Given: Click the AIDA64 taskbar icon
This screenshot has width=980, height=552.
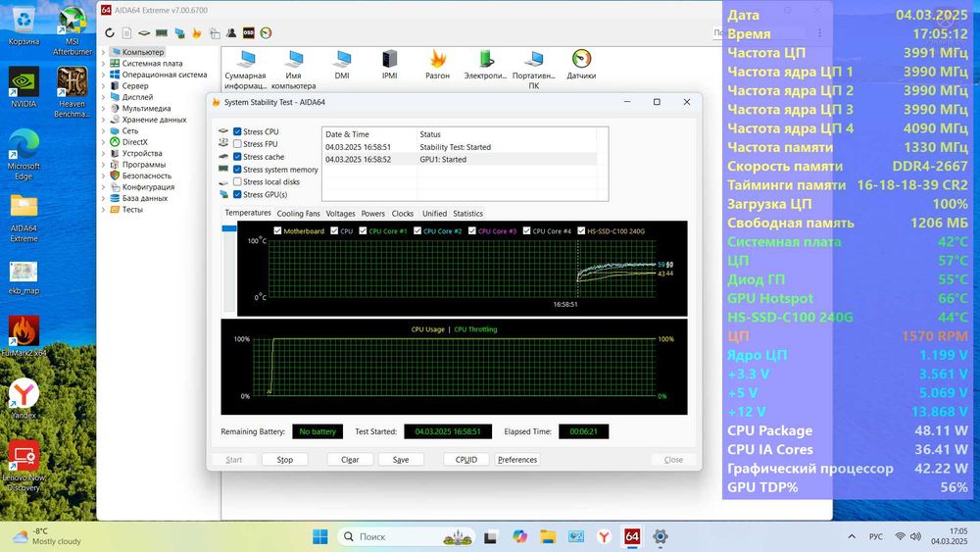Looking at the screenshot, I should [x=633, y=536].
